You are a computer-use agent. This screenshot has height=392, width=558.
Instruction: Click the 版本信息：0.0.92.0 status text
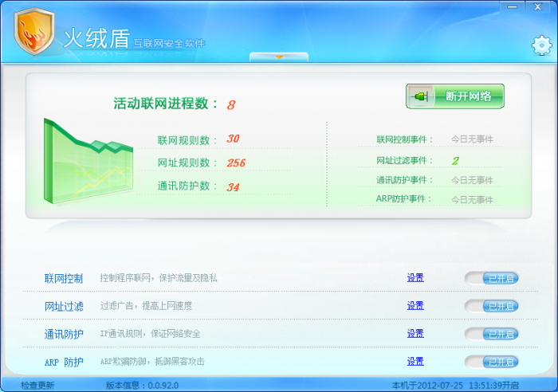pyautogui.click(x=142, y=386)
